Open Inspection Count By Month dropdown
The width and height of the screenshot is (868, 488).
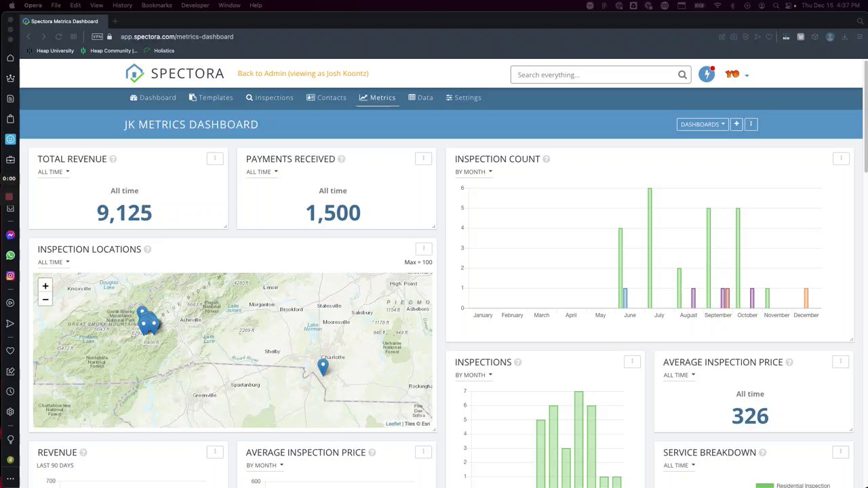(x=473, y=172)
